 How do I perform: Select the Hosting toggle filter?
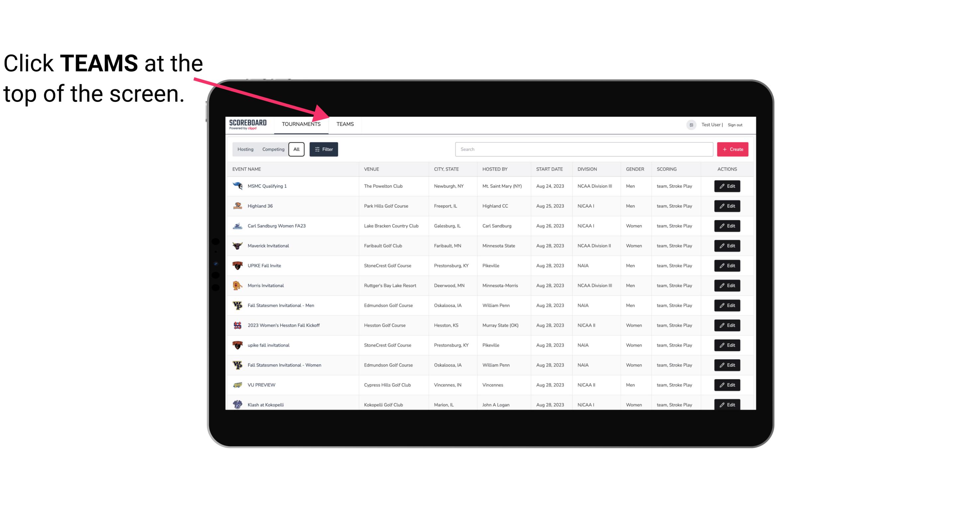(245, 149)
